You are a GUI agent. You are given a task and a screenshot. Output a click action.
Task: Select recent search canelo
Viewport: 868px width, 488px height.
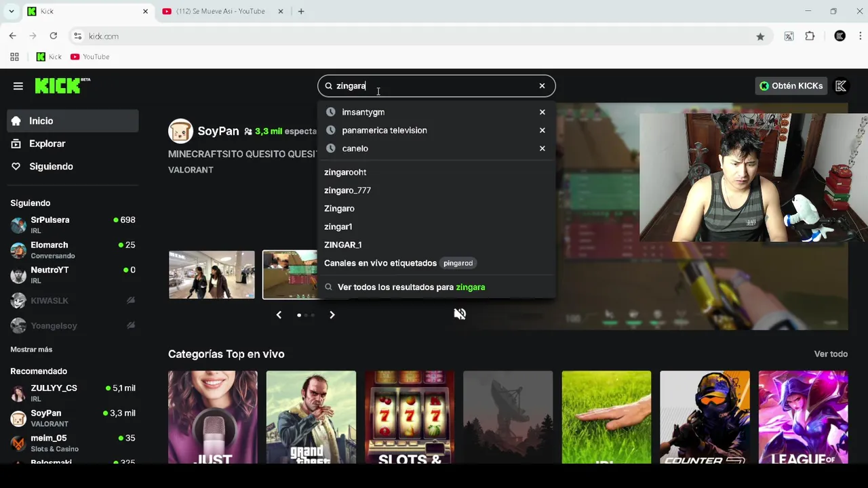coord(355,148)
